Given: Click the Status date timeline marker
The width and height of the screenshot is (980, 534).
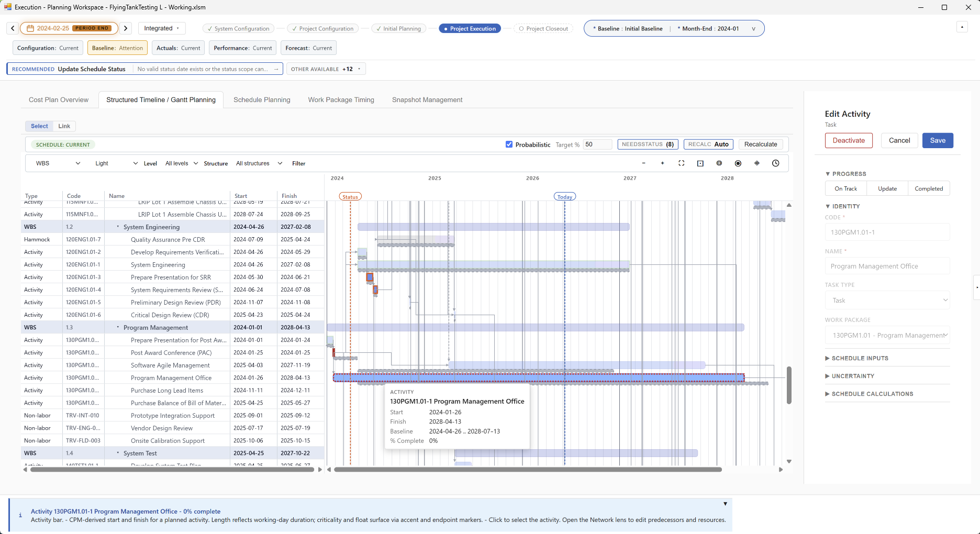Looking at the screenshot, I should [350, 197].
